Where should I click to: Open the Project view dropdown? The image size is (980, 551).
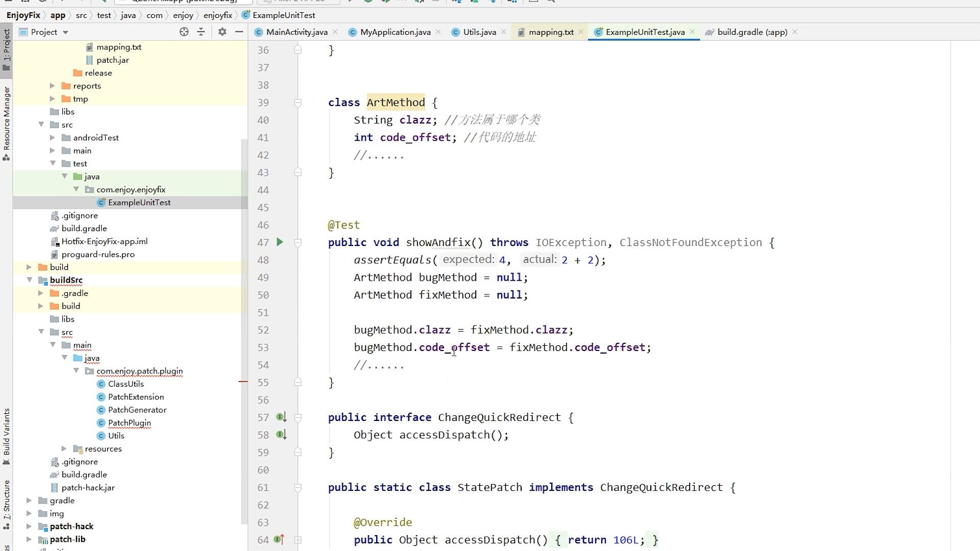65,32
